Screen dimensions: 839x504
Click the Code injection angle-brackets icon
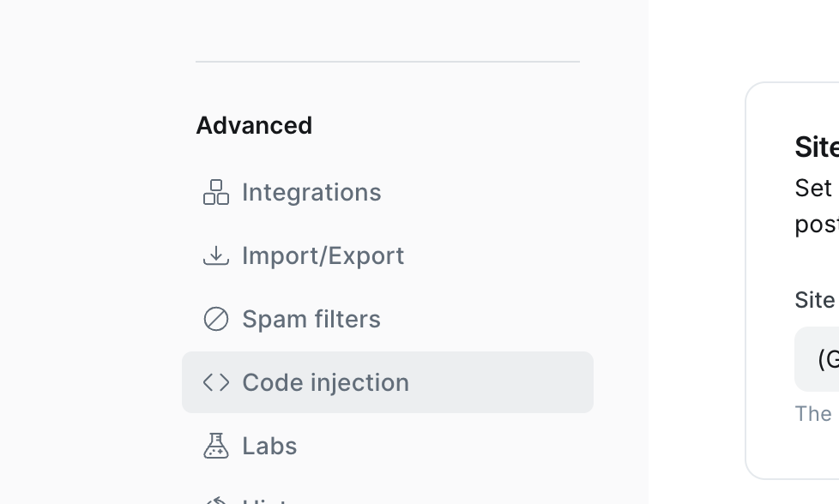216,382
